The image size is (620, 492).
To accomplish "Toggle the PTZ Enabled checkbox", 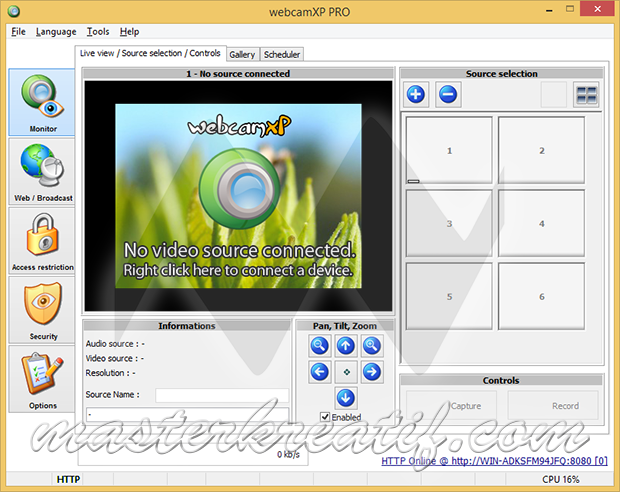I will [x=325, y=417].
